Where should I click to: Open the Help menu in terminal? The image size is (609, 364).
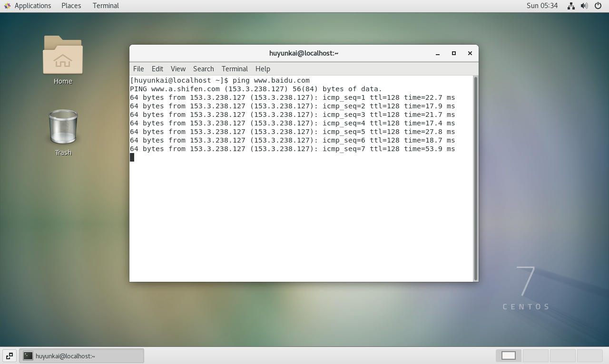[x=263, y=69]
